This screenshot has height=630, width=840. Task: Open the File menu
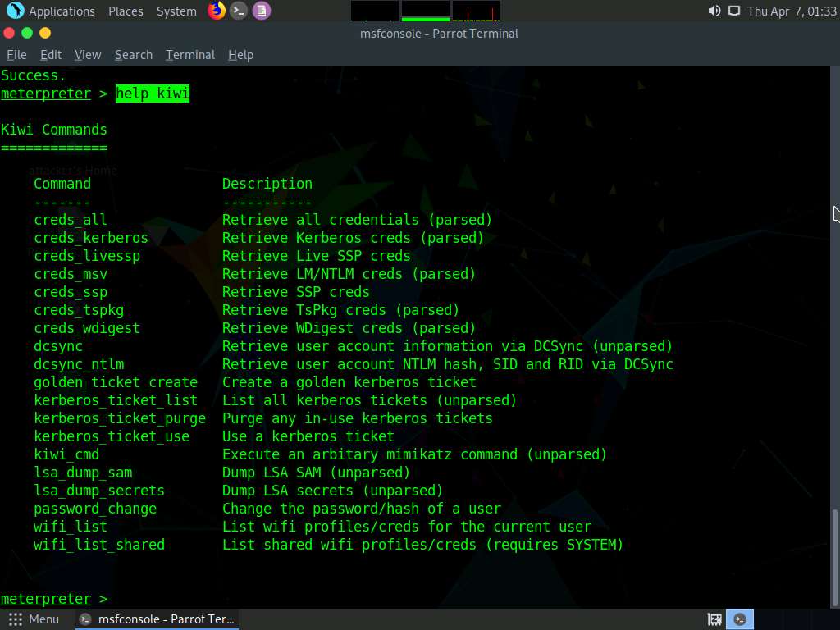click(x=16, y=55)
